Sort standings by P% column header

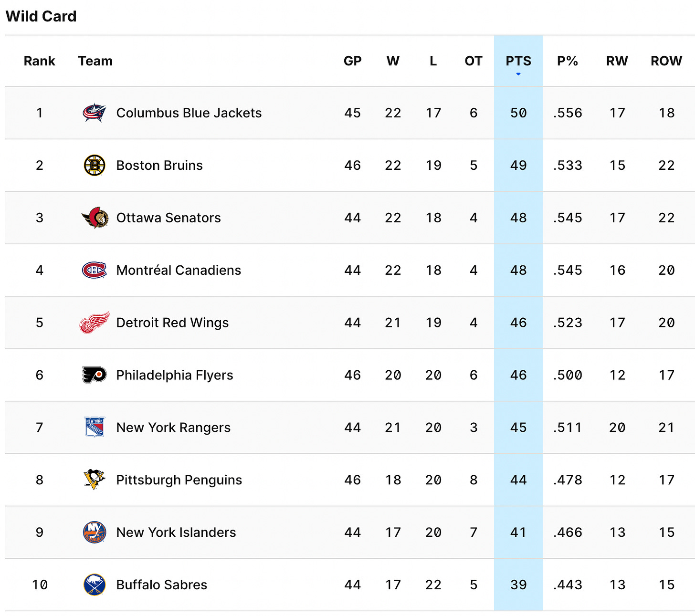pos(568,61)
